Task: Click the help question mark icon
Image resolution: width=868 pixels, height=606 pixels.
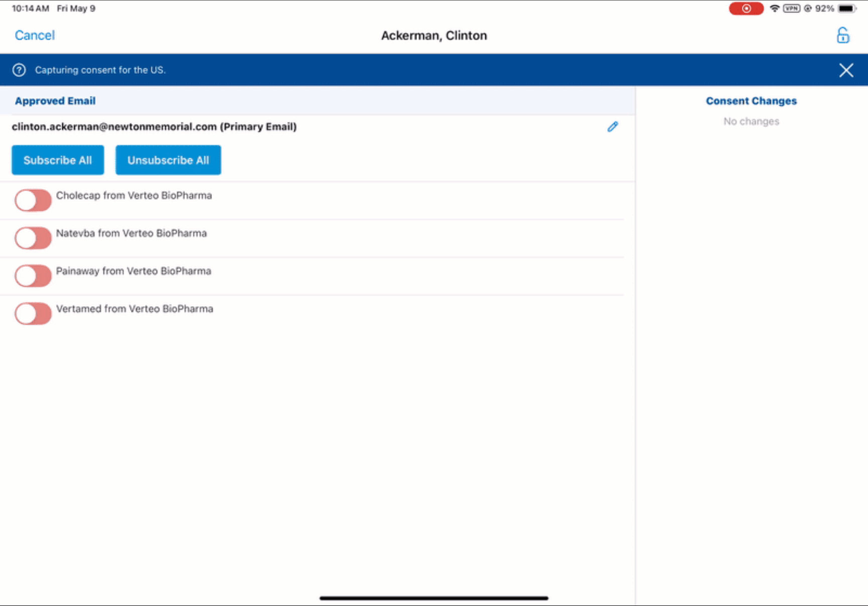Action: coord(19,70)
